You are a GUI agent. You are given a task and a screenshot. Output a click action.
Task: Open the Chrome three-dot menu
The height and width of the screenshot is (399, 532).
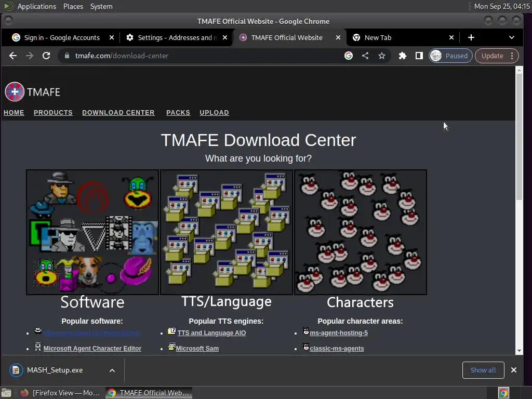[512, 56]
